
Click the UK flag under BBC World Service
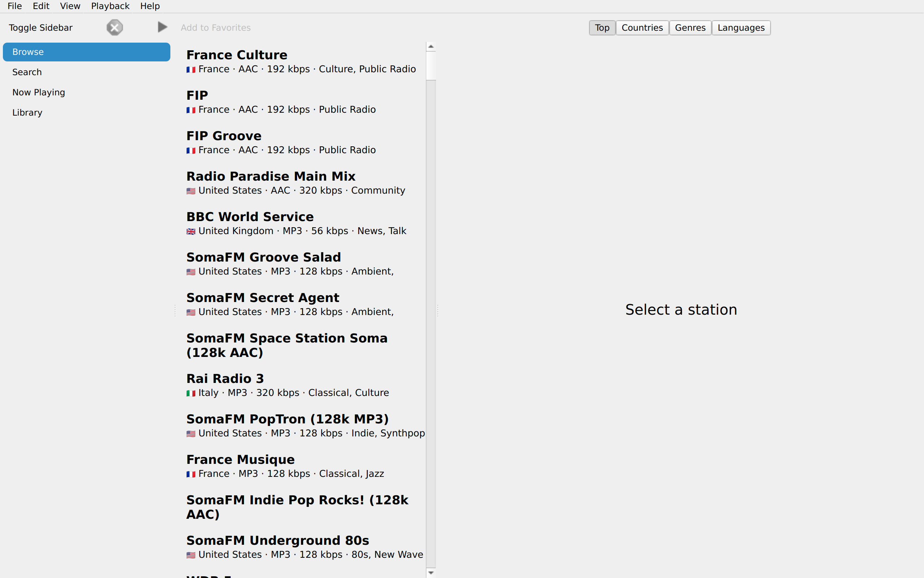[191, 231]
